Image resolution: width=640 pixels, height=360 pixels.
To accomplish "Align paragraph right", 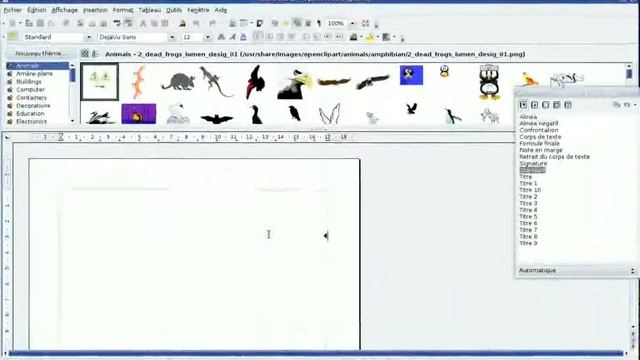I will [x=280, y=37].
